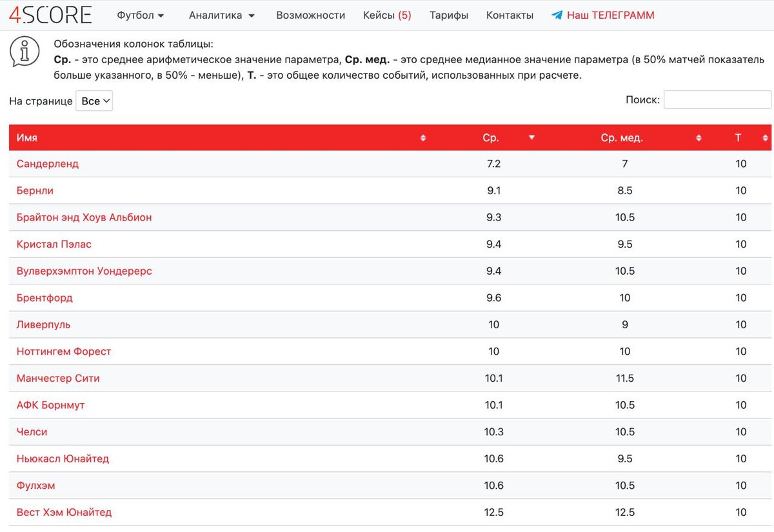Click Манчестер Сити's 11.5 median value
The width and height of the screenshot is (774, 532).
pos(625,379)
